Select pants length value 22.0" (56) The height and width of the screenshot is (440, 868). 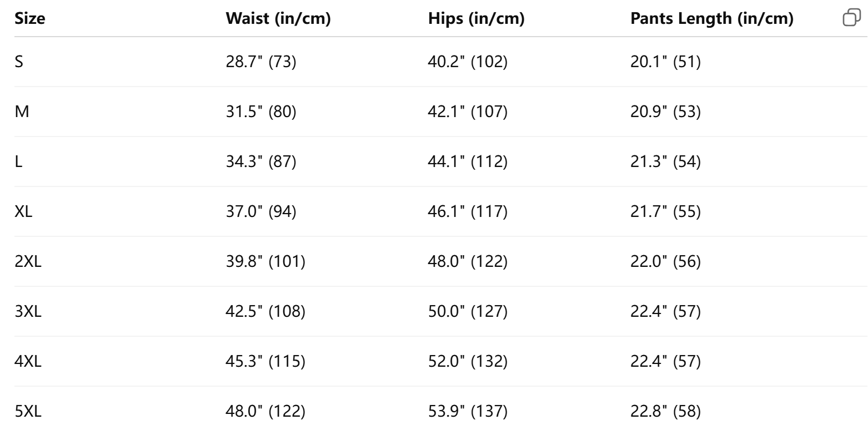(x=666, y=261)
